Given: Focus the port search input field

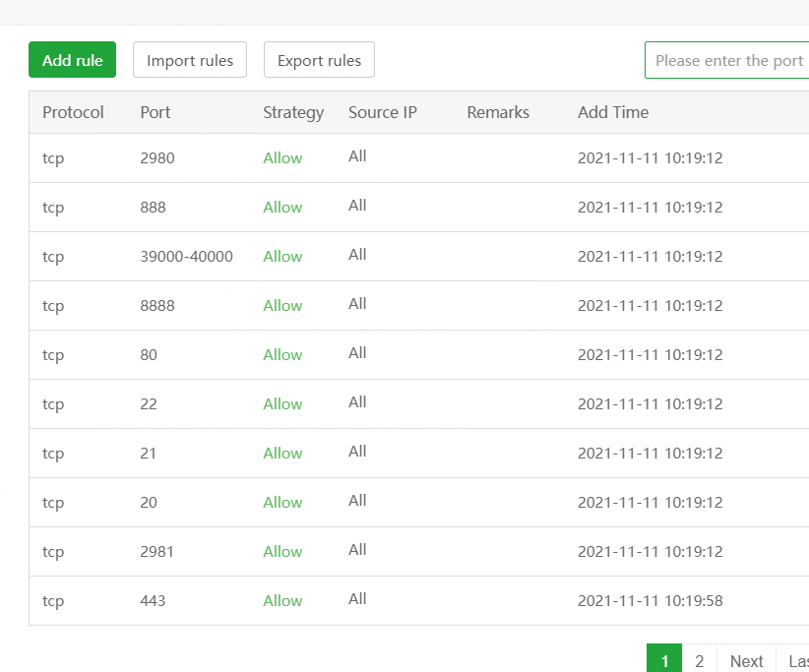Looking at the screenshot, I should 728,60.
